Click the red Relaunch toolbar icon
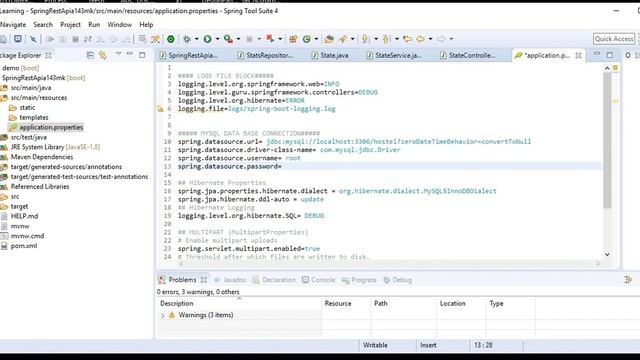640x360 pixels. tap(270, 39)
